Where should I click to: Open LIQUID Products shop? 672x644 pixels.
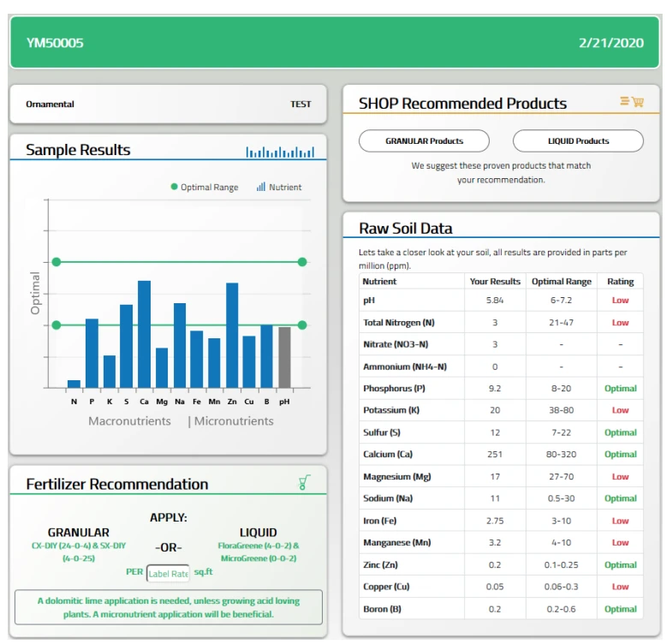click(x=578, y=141)
